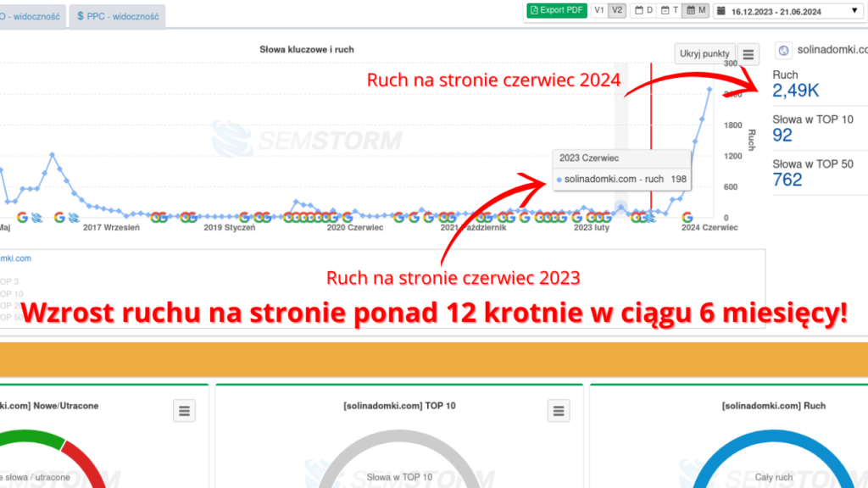Image resolution: width=868 pixels, height=488 pixels.
Task: Click Ukryj punkty to hide chart points
Action: 704,53
